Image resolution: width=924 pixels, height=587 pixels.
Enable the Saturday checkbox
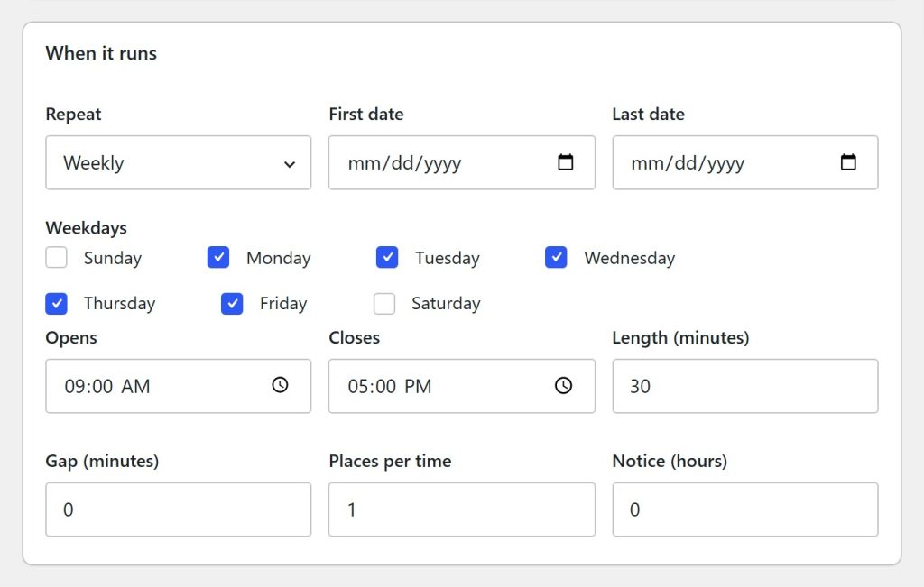[x=384, y=304]
